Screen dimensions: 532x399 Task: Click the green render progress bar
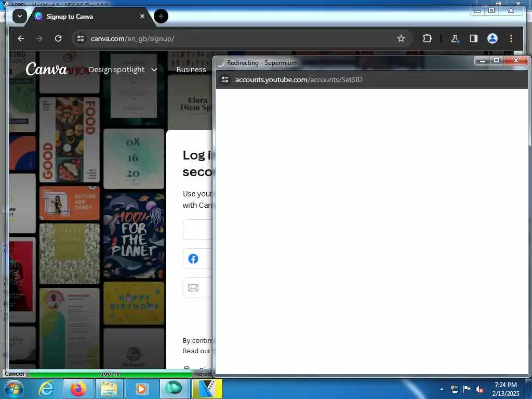coord(110,374)
